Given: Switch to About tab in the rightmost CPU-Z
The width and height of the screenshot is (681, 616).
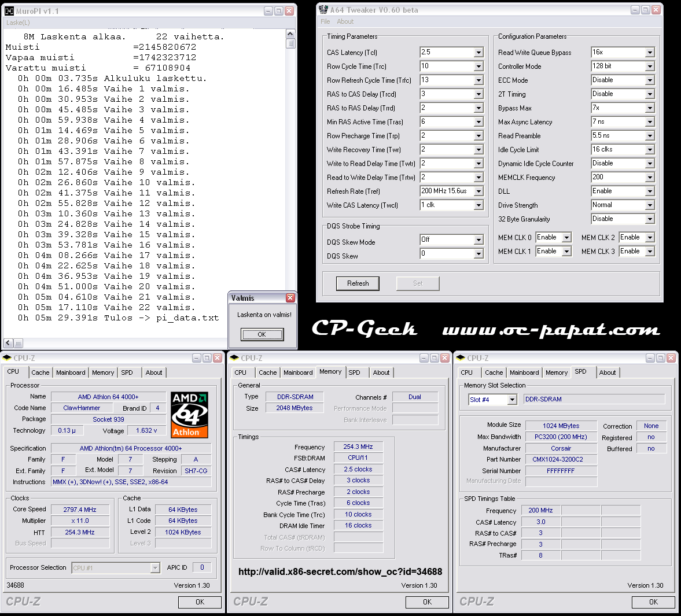Looking at the screenshot, I should coord(608,372).
